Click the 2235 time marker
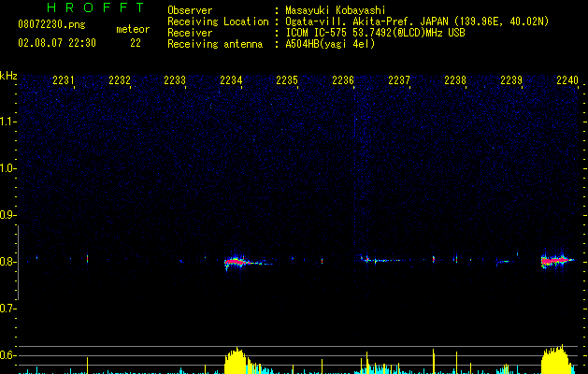The width and height of the screenshot is (588, 374). tap(287, 80)
